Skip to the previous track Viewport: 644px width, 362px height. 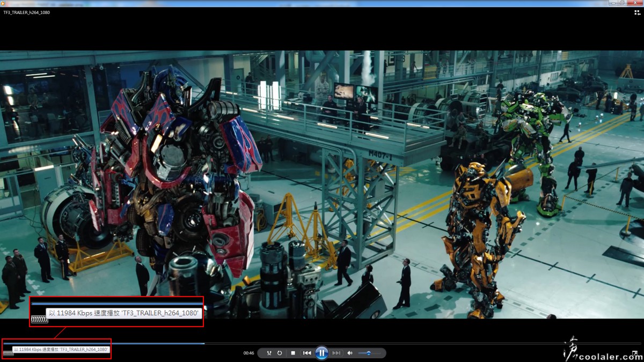point(307,353)
